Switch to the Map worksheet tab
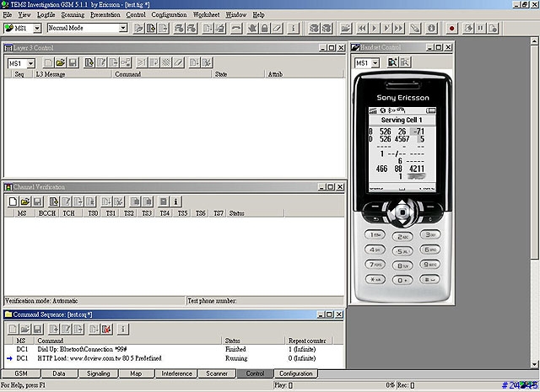 coord(136,373)
